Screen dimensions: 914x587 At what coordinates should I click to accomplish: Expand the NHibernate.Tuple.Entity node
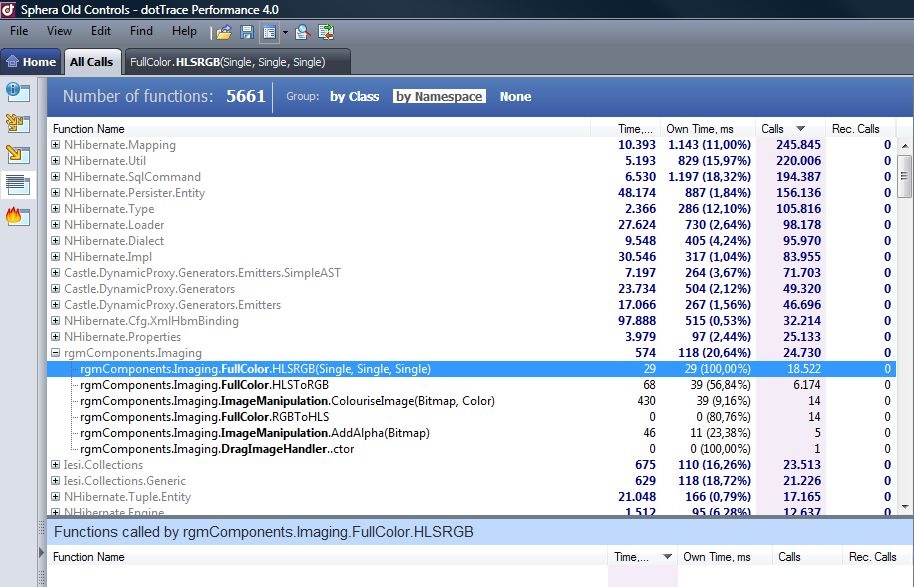pyautogui.click(x=55, y=497)
